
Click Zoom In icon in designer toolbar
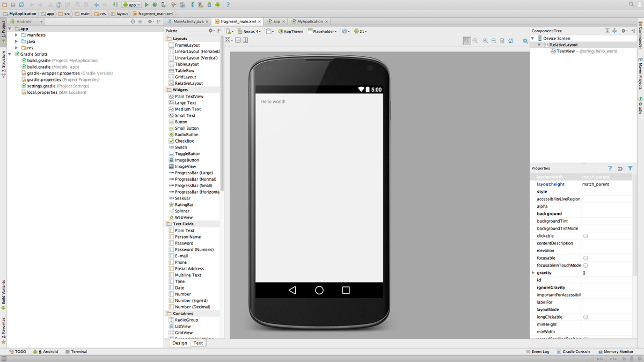pos(486,41)
